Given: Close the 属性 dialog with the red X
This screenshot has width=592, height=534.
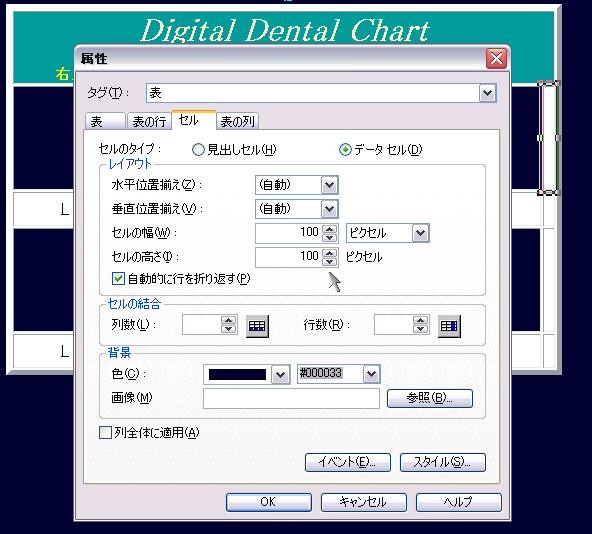Looking at the screenshot, I should coord(496,59).
